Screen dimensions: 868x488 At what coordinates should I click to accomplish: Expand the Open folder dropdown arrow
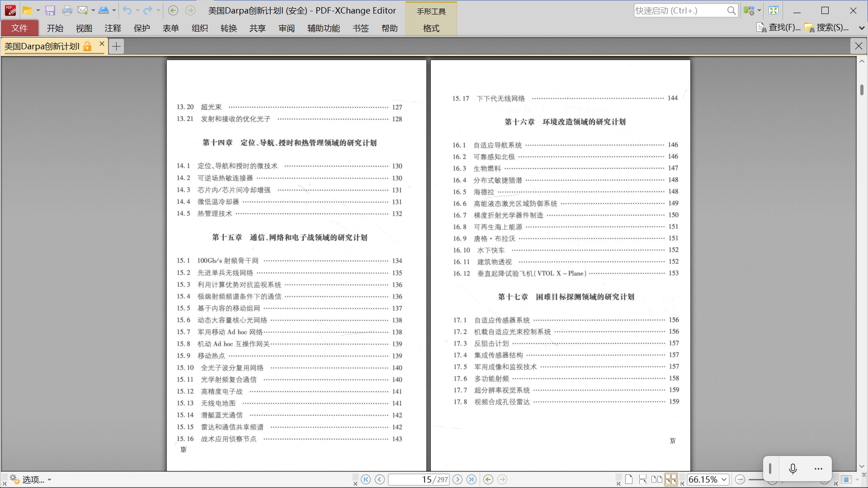pos(38,10)
